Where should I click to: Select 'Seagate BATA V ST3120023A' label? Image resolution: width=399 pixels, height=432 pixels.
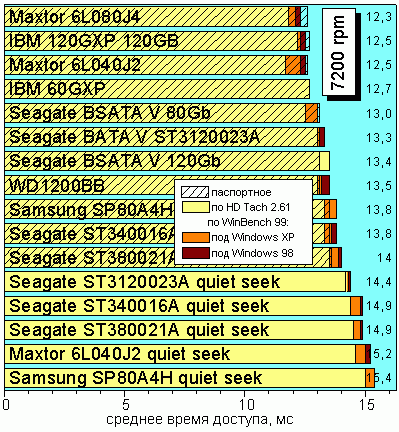point(134,137)
